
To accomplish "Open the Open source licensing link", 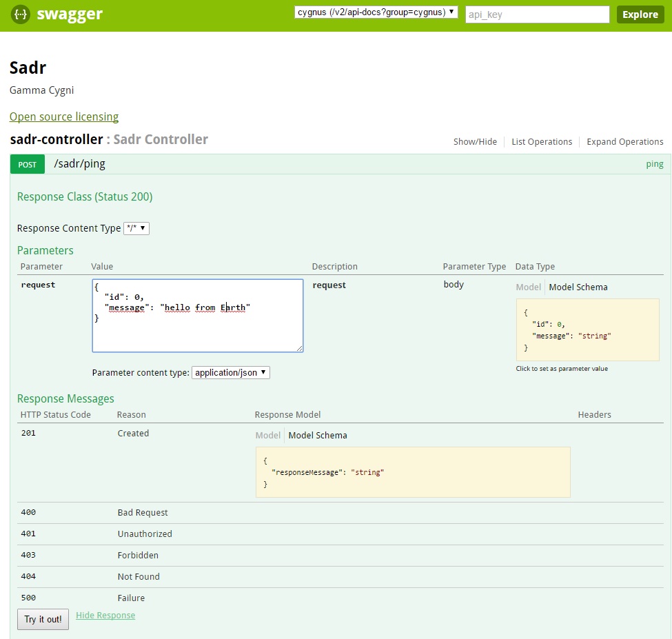I will point(64,116).
